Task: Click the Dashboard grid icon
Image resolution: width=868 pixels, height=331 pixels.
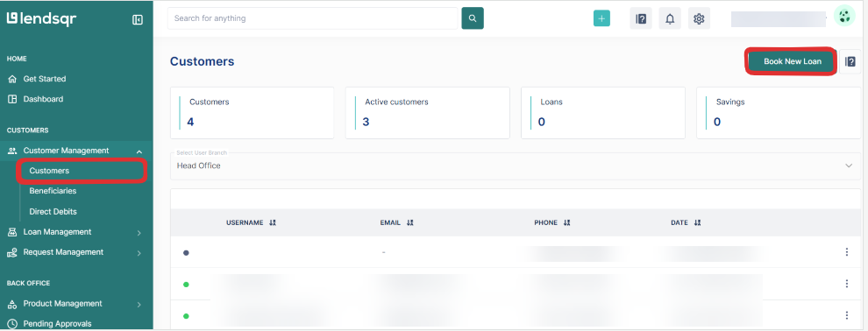Action: pos(12,100)
